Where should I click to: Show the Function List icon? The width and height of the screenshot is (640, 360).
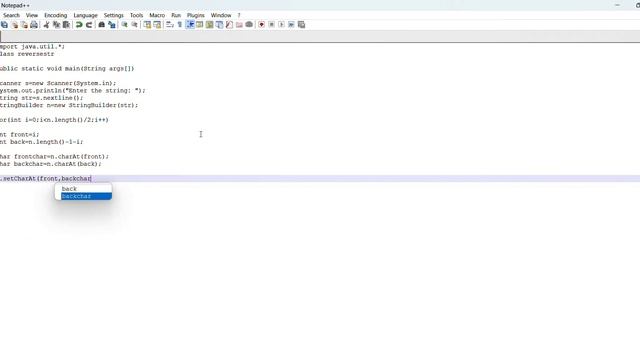click(229, 24)
